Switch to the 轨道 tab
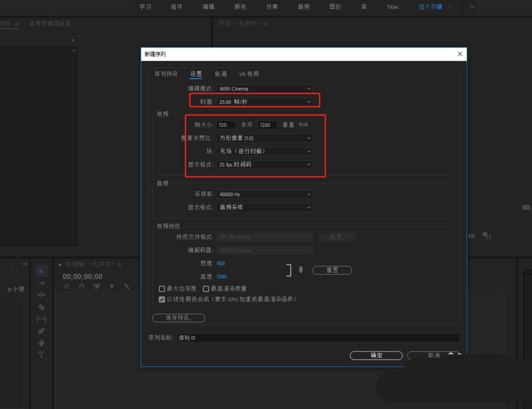 [221, 73]
